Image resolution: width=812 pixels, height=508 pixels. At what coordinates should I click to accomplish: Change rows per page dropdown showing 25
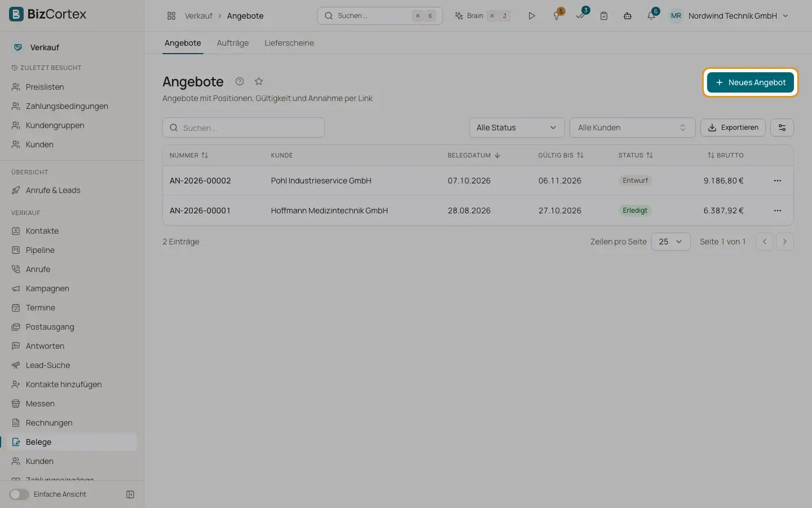[x=670, y=242]
